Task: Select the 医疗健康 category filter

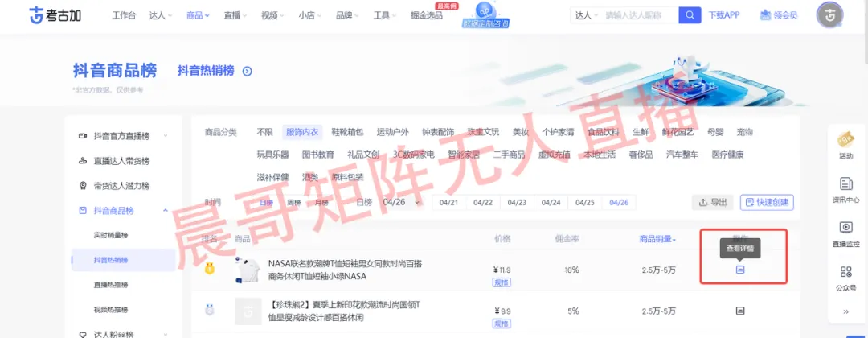Action: point(727,155)
